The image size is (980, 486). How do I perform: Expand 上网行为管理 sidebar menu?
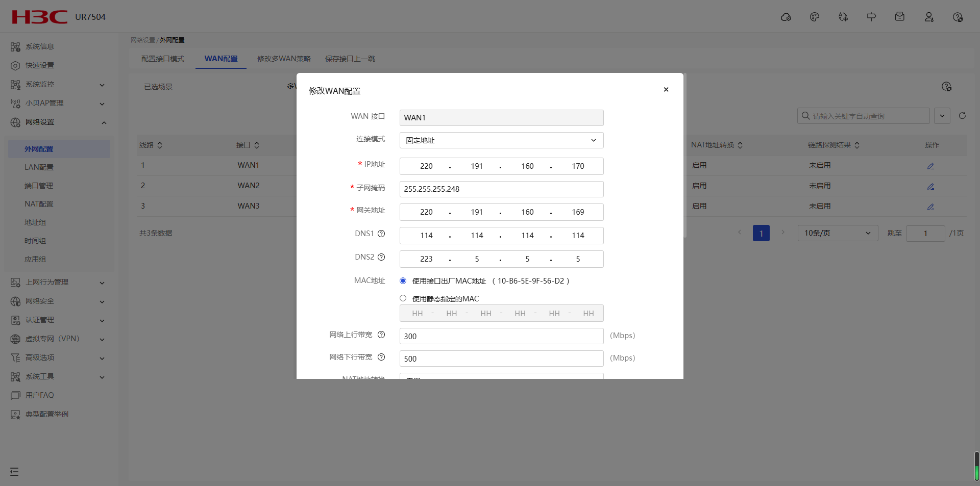(x=59, y=283)
